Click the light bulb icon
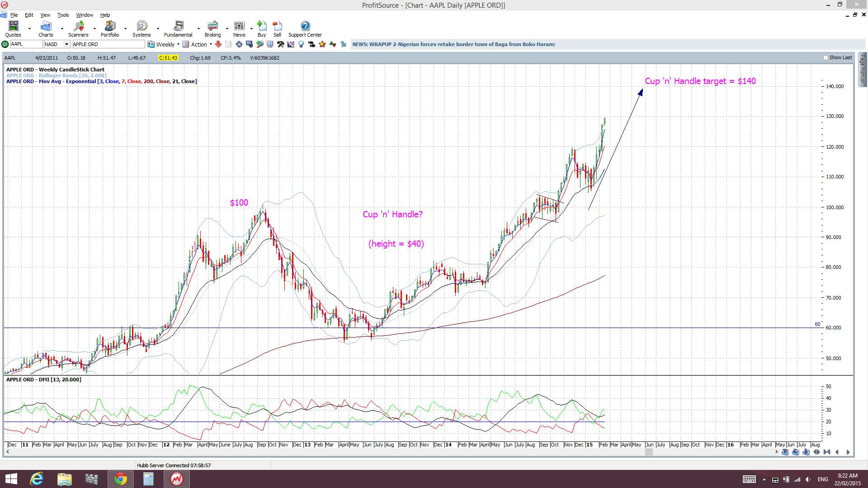Image resolution: width=868 pixels, height=488 pixels. click(301, 44)
